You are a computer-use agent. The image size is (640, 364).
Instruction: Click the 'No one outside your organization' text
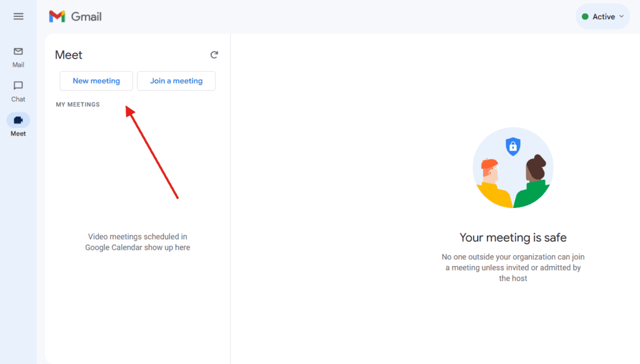(x=513, y=268)
